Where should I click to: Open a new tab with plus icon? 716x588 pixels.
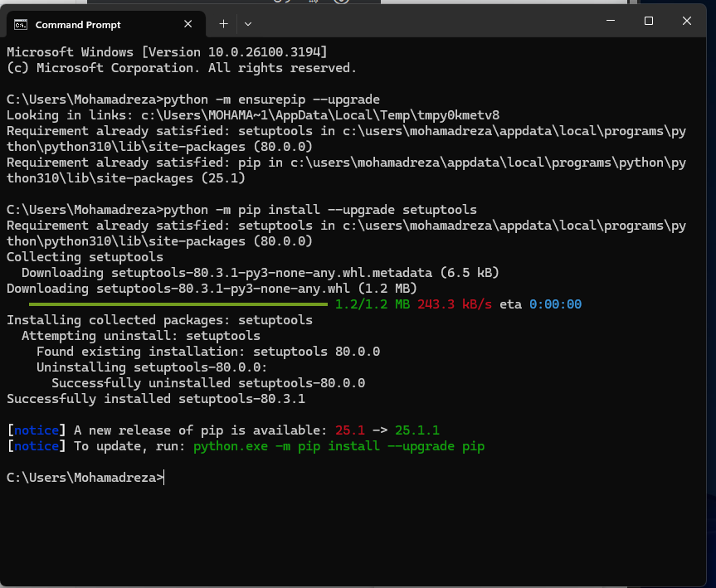[223, 24]
